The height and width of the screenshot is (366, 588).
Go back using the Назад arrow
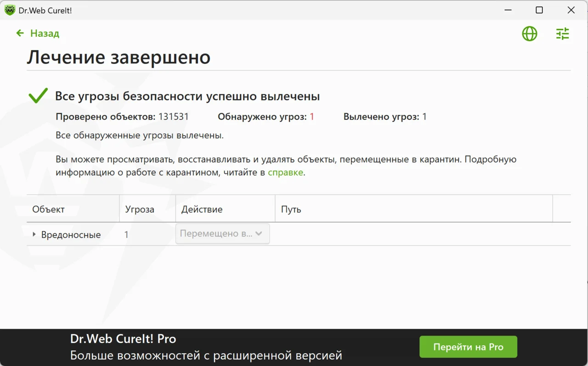[x=20, y=33]
